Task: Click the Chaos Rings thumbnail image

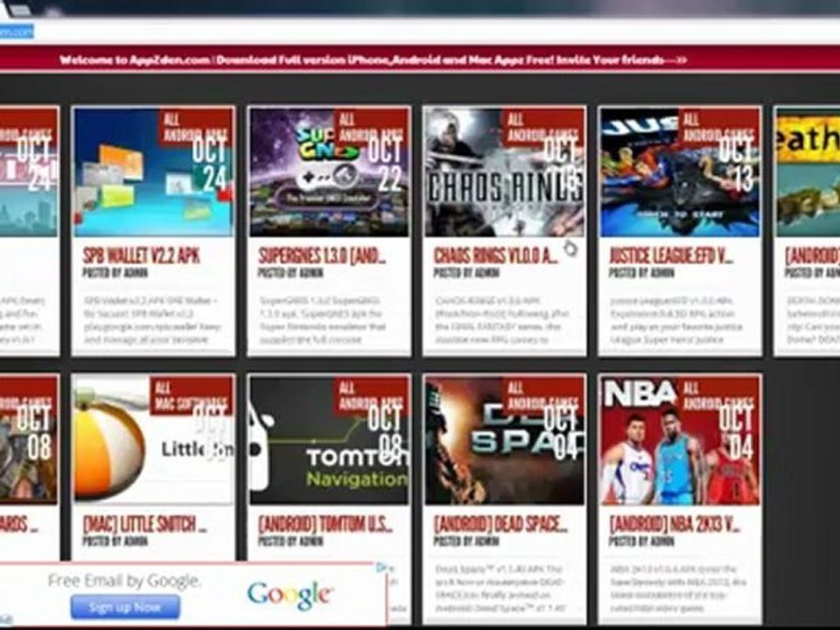Action: click(x=504, y=172)
